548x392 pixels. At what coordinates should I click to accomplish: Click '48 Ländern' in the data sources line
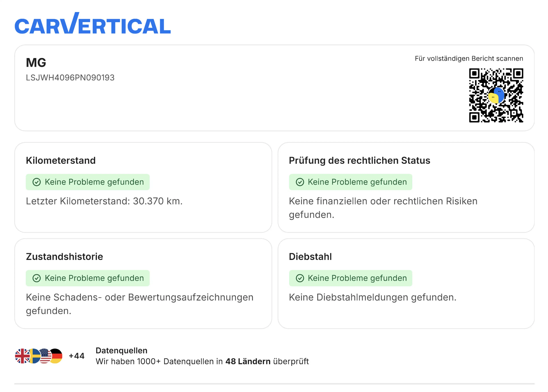tap(248, 361)
